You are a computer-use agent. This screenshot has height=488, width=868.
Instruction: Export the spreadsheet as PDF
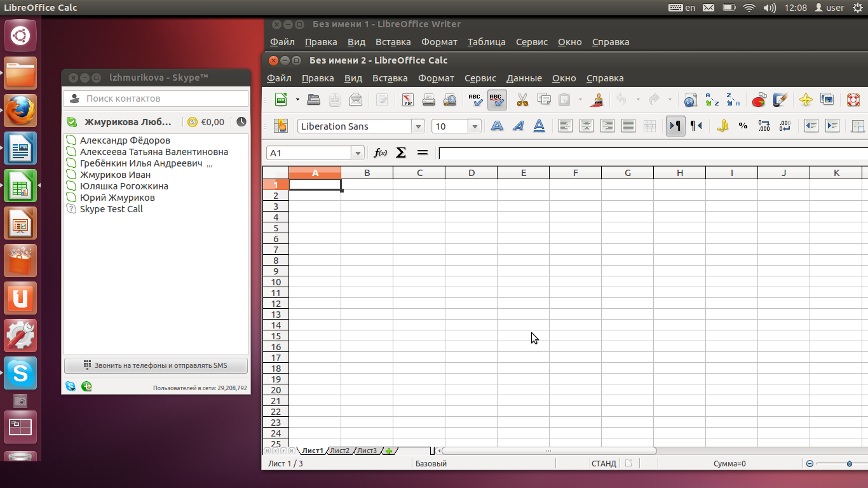(x=407, y=100)
